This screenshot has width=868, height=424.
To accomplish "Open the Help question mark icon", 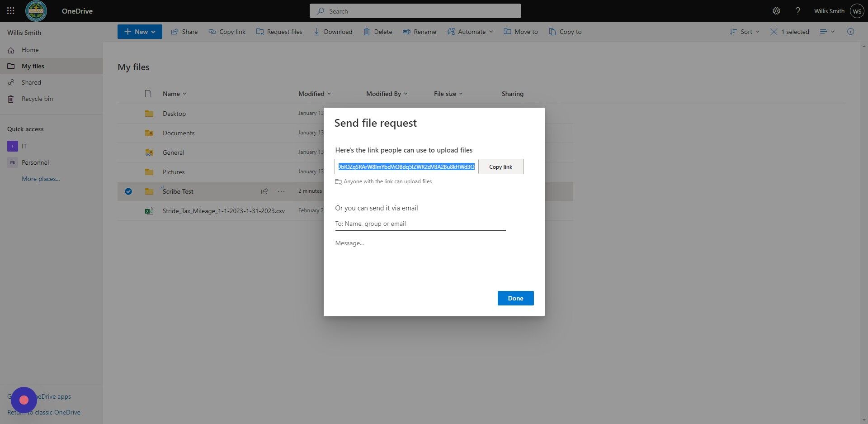I will tap(798, 10).
